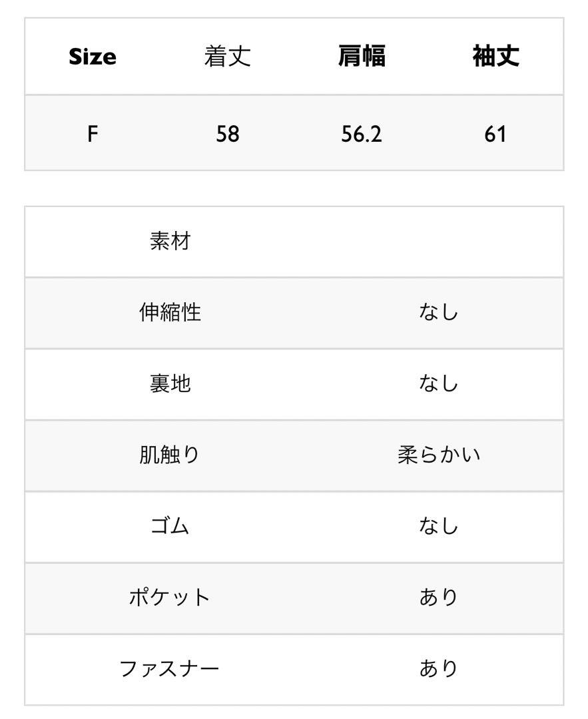Select the 61 sleeve length value

click(x=495, y=134)
